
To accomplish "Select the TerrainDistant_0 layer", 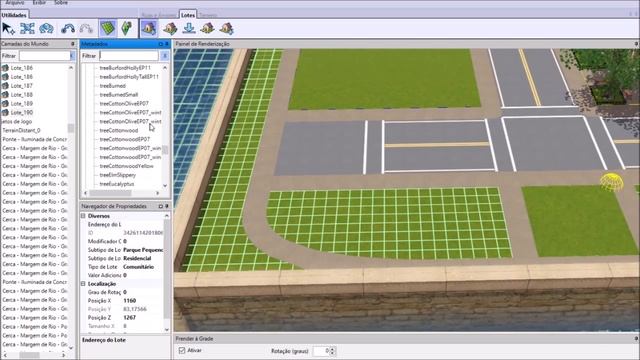I will coord(22,131).
